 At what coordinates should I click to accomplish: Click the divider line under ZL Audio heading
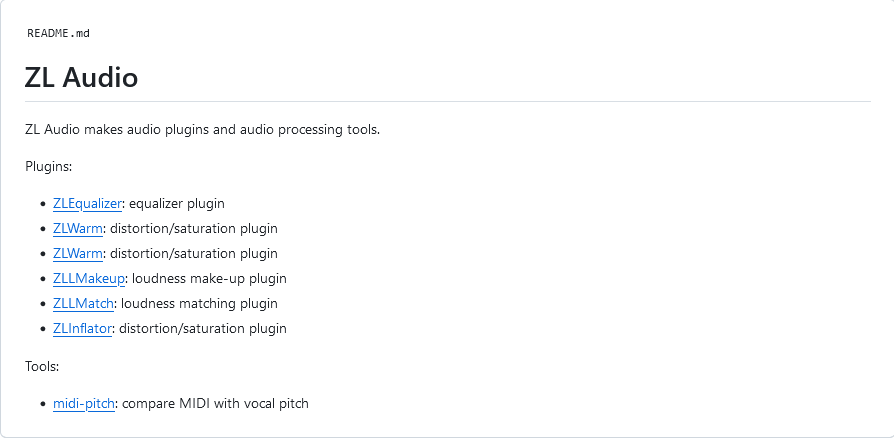point(448,102)
